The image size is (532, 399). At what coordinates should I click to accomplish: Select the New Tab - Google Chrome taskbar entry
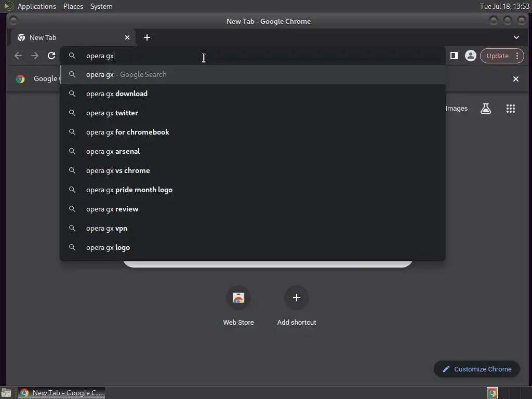[61, 393]
